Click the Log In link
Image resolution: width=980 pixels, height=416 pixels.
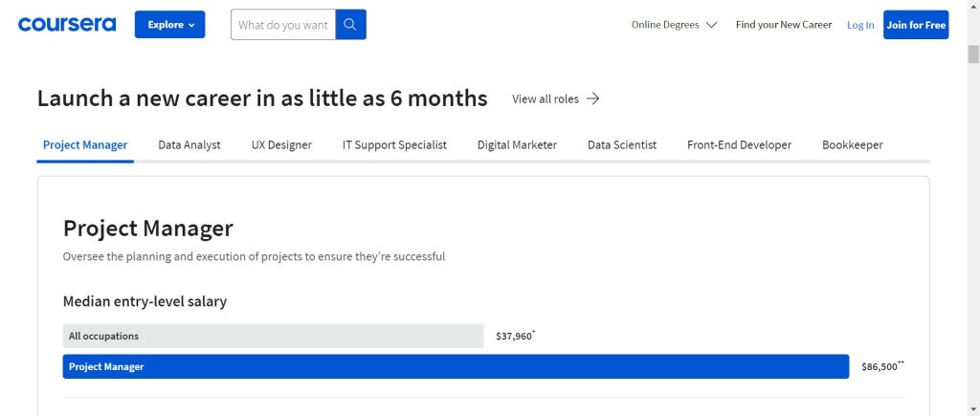[859, 25]
